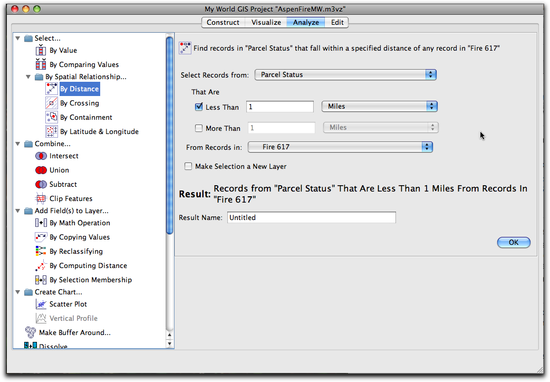Screen dimensions: 550x382
Task: Select By Crossing tree item
Action: (80, 103)
